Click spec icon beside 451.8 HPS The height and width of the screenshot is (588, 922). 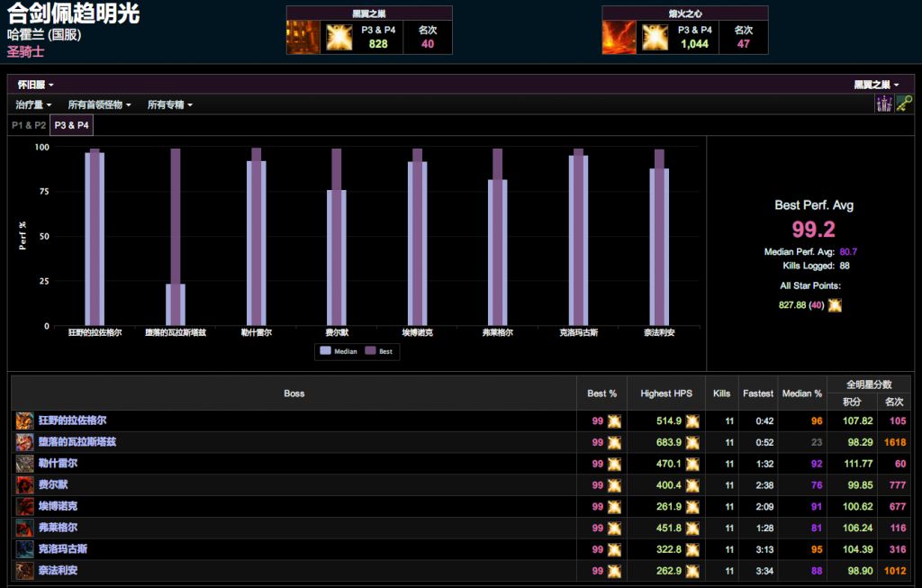[692, 528]
